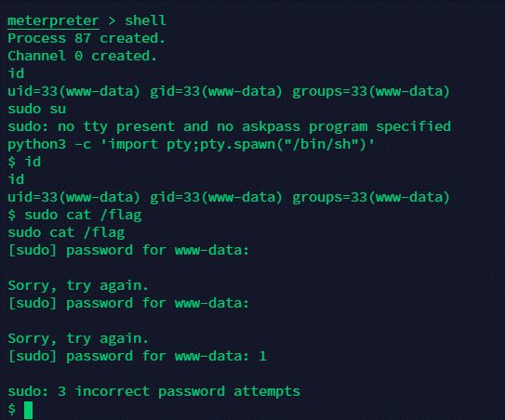Click the second uid=33(www-data) output line
The width and height of the screenshot is (505, 420).
pos(229,197)
